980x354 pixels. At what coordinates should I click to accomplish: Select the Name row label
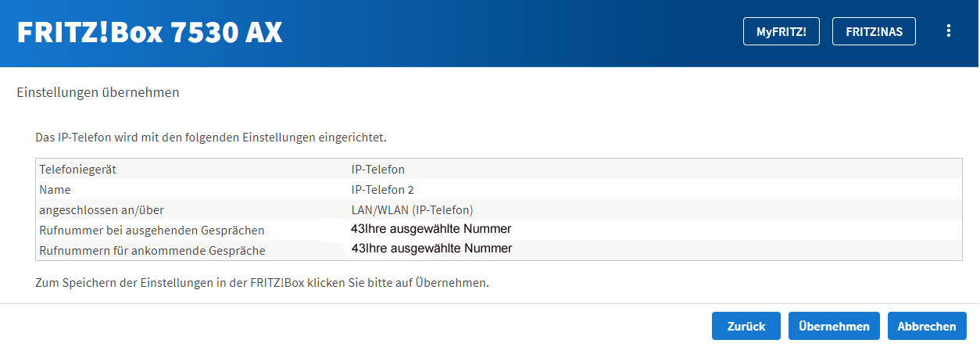coord(55,189)
